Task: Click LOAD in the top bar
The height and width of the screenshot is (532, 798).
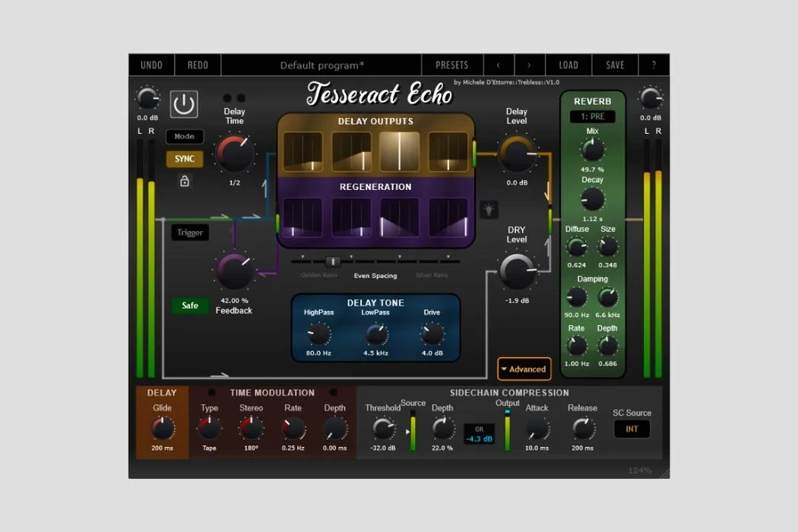Action: (x=568, y=65)
